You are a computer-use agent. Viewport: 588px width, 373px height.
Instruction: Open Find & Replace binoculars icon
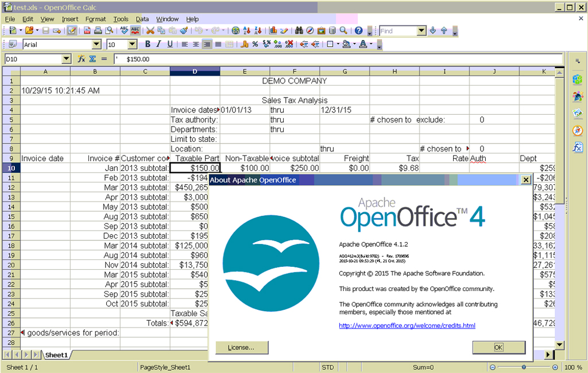point(299,31)
